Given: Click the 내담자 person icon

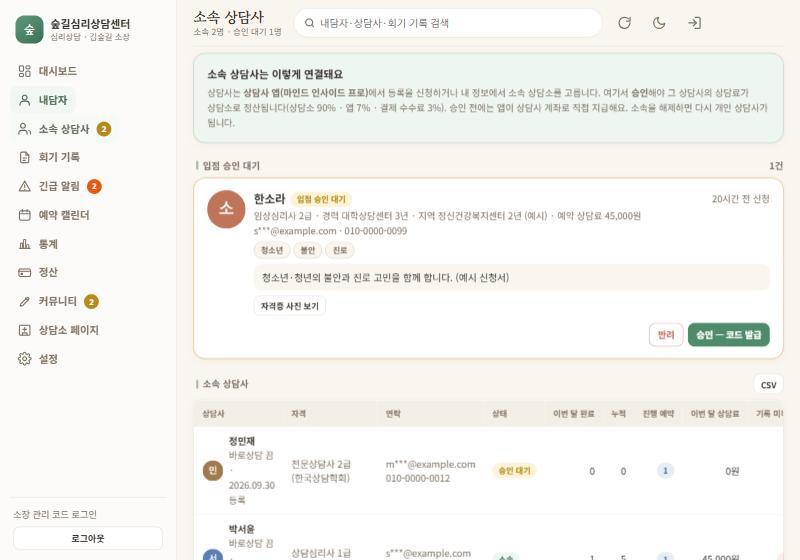Looking at the screenshot, I should (24, 100).
